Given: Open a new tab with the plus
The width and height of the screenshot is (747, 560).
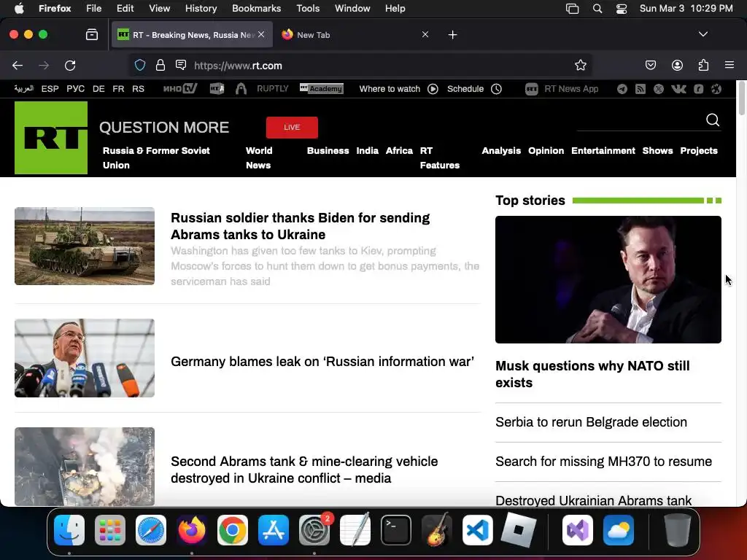Looking at the screenshot, I should [x=452, y=35].
